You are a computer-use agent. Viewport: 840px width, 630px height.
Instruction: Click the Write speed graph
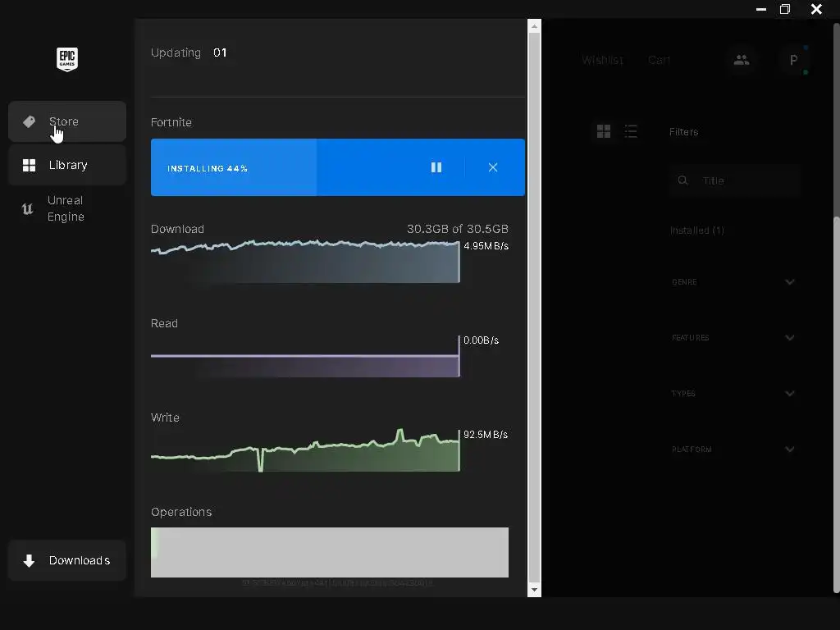coord(305,450)
